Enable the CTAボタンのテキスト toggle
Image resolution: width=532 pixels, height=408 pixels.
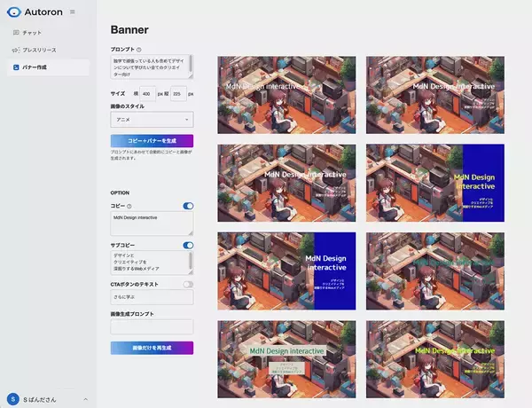coord(188,285)
